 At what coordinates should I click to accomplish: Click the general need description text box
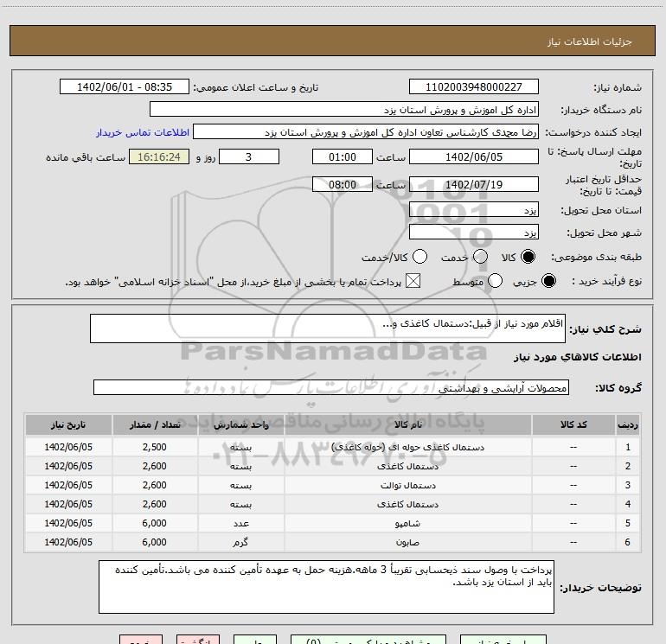(x=328, y=328)
